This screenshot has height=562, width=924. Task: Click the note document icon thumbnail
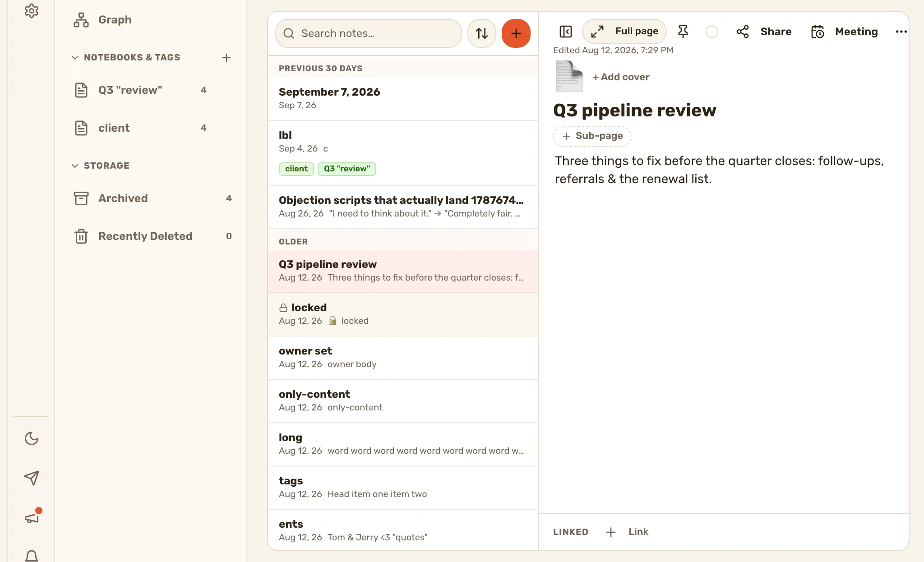pyautogui.click(x=569, y=77)
